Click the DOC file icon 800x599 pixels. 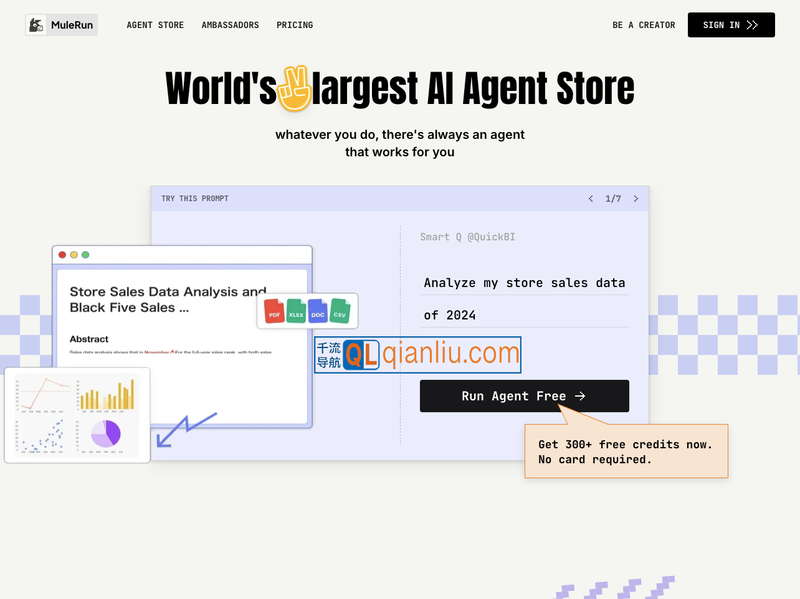318,312
